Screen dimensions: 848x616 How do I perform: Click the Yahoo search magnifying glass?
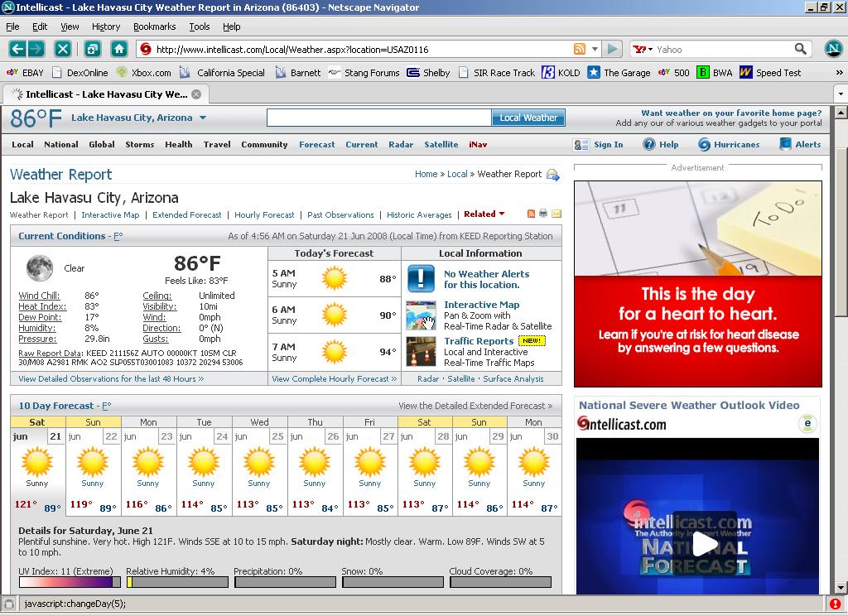click(800, 49)
